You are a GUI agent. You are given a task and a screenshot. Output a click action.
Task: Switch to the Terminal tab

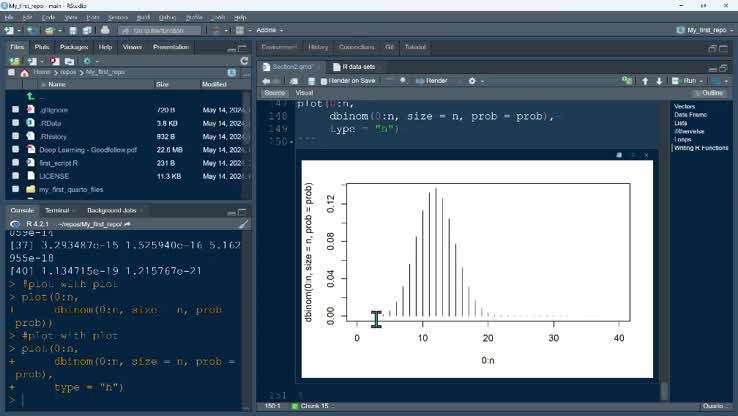[x=57, y=210]
